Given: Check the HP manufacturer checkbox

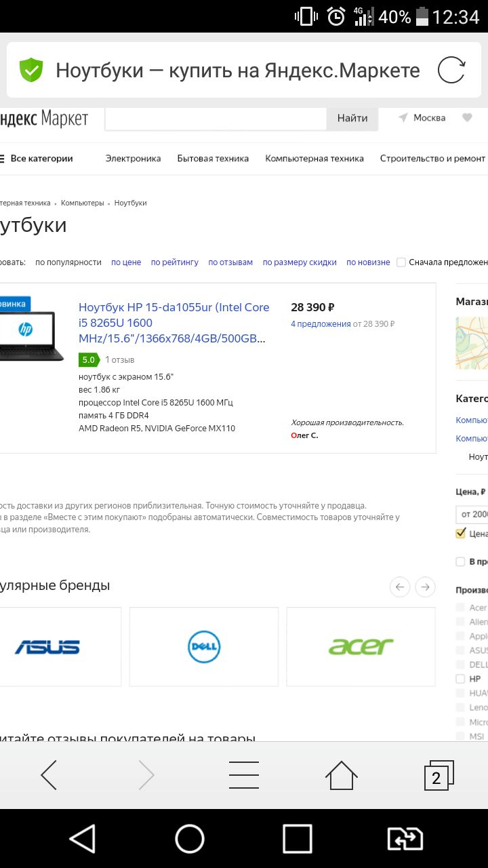Looking at the screenshot, I should coord(461,679).
